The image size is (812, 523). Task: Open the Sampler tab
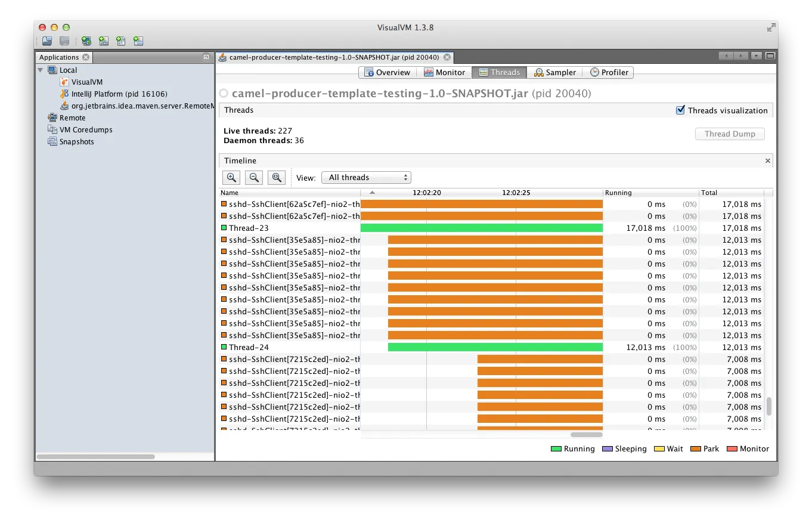[x=554, y=72]
